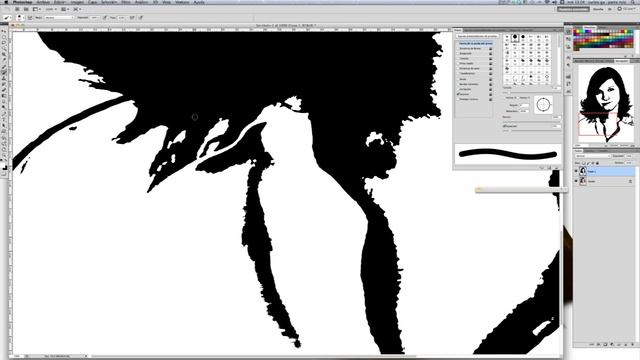Open Mini Bridge from the application bar
This screenshot has height=360, width=640.
point(26,9)
